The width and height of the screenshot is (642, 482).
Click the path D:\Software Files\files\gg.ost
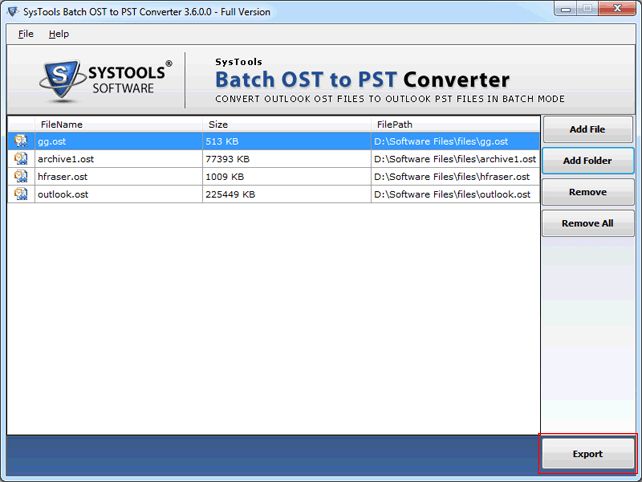pos(441,142)
